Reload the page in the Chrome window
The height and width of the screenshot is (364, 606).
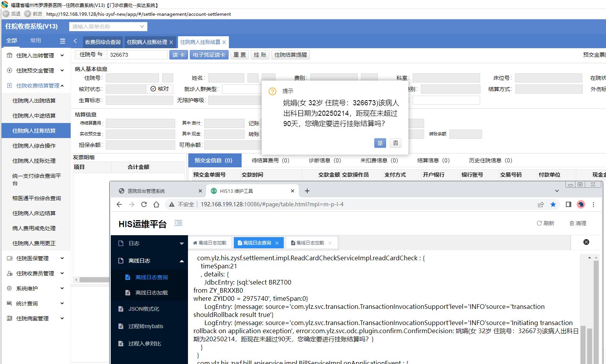tap(144, 204)
